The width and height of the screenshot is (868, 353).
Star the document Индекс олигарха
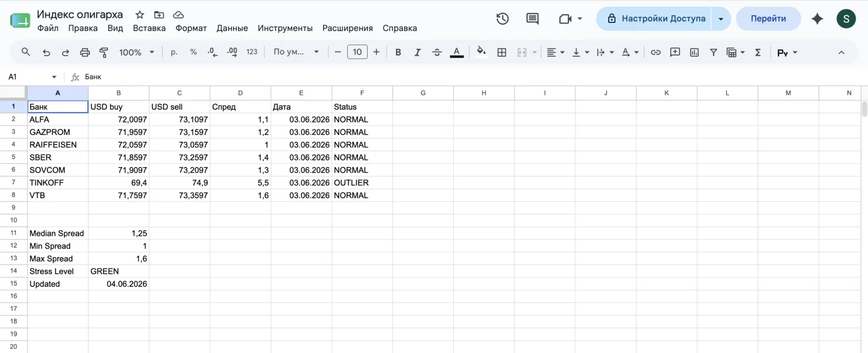(140, 14)
